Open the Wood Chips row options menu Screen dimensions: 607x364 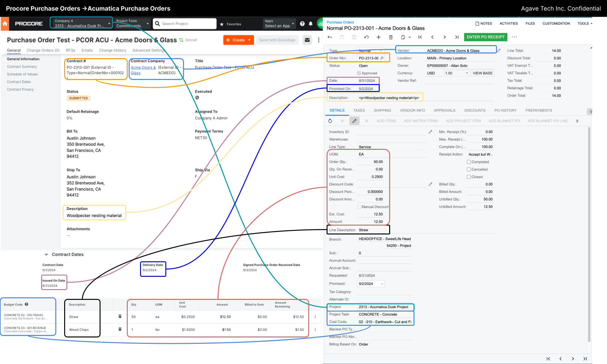315,330
